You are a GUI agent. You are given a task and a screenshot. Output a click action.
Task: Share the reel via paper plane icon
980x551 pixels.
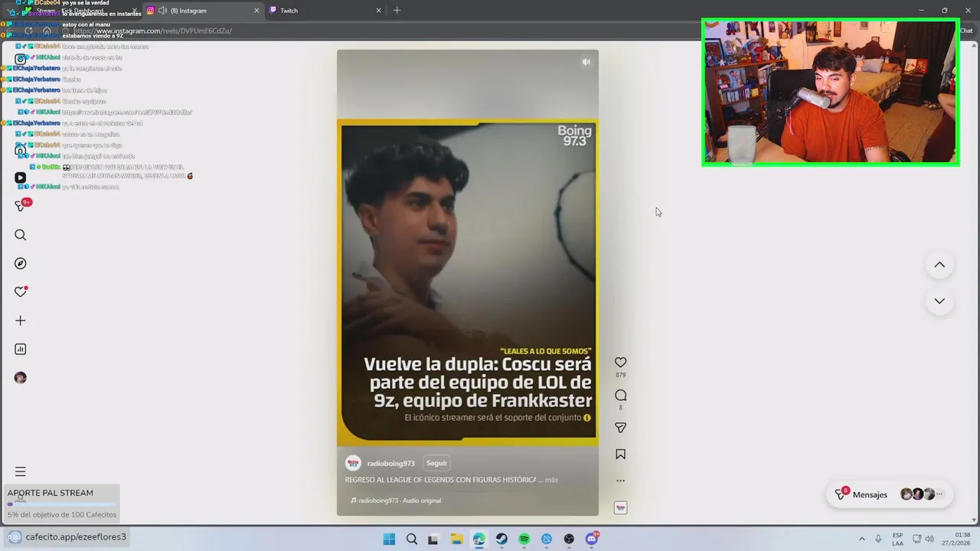[x=620, y=428]
